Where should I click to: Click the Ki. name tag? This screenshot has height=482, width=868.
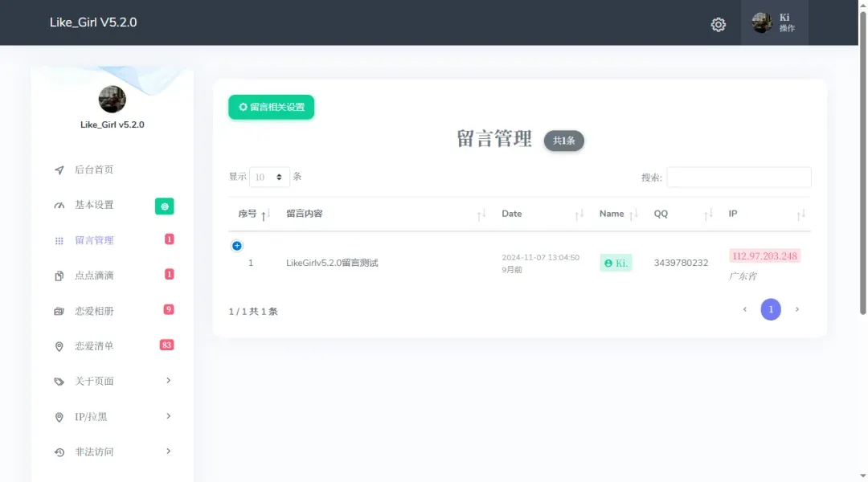point(616,263)
